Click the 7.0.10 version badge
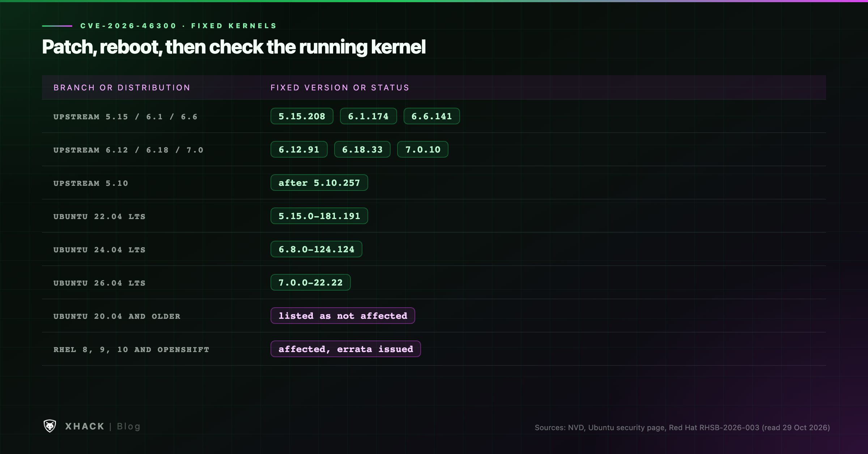This screenshot has height=454, width=868. (x=423, y=149)
